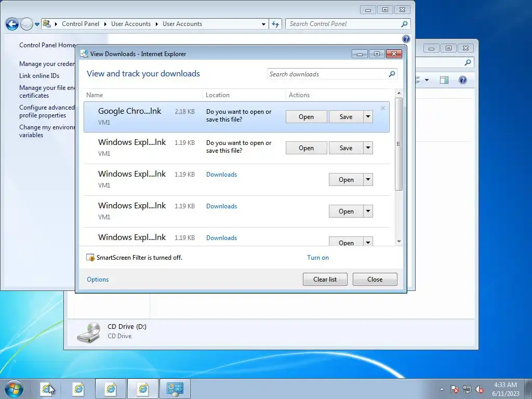Click the Action Center flag tray icon

coord(454,389)
